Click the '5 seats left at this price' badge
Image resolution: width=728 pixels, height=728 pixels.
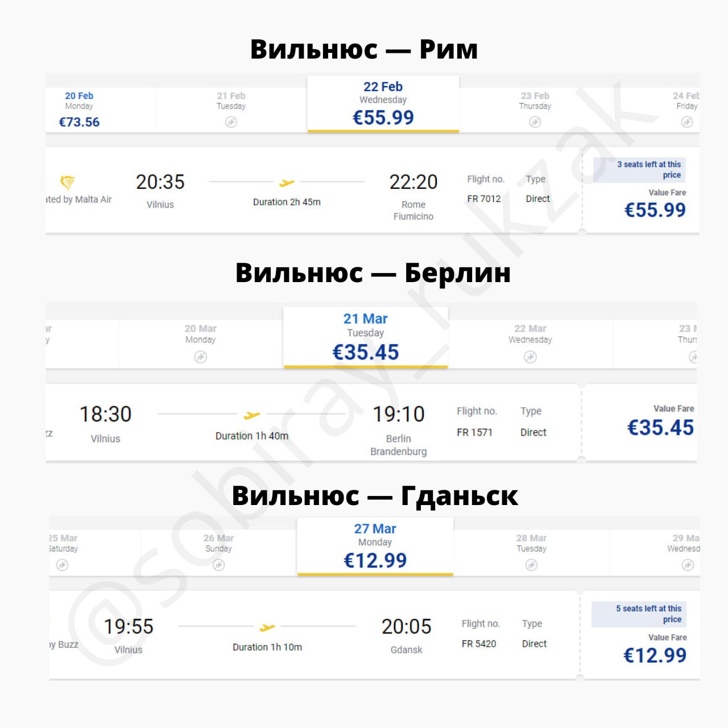click(639, 614)
